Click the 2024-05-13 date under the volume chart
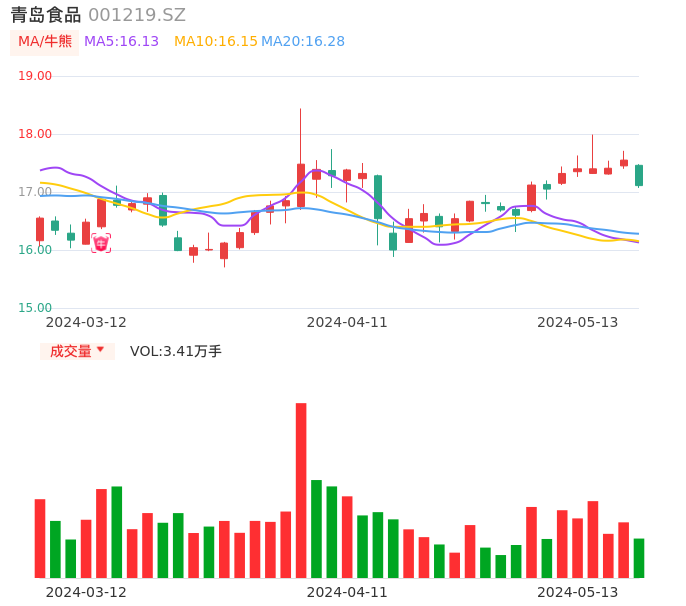 click(x=578, y=592)
